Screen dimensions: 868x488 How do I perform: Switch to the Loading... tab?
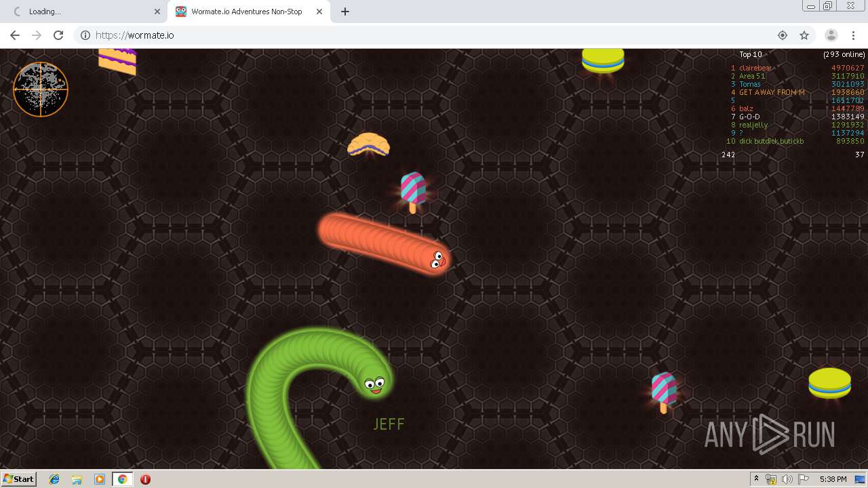(83, 12)
